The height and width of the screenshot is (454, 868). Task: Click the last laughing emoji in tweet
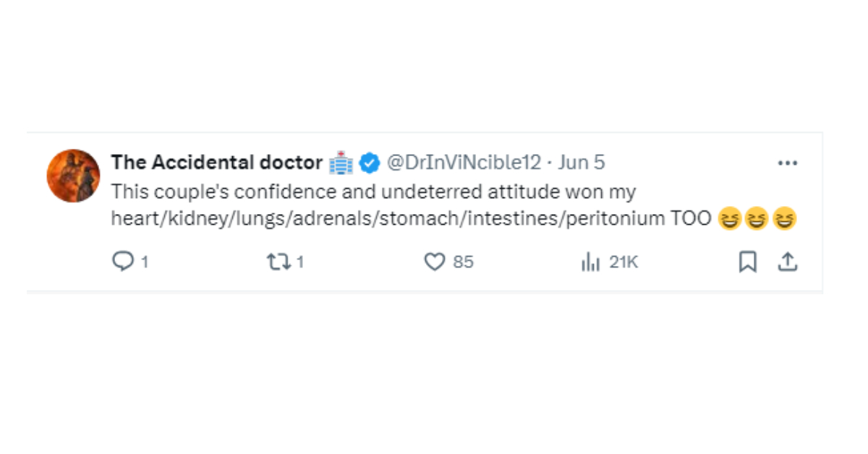pyautogui.click(x=784, y=218)
